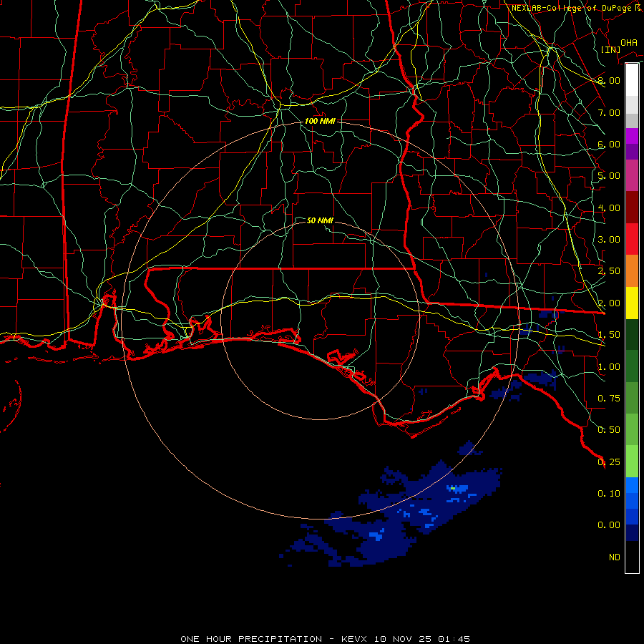
Task: Click the 3.00 legend value
Action: (609, 240)
